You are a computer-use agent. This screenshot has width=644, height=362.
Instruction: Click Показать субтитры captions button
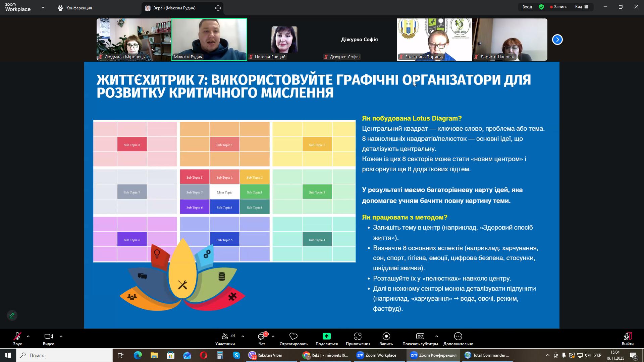(420, 337)
